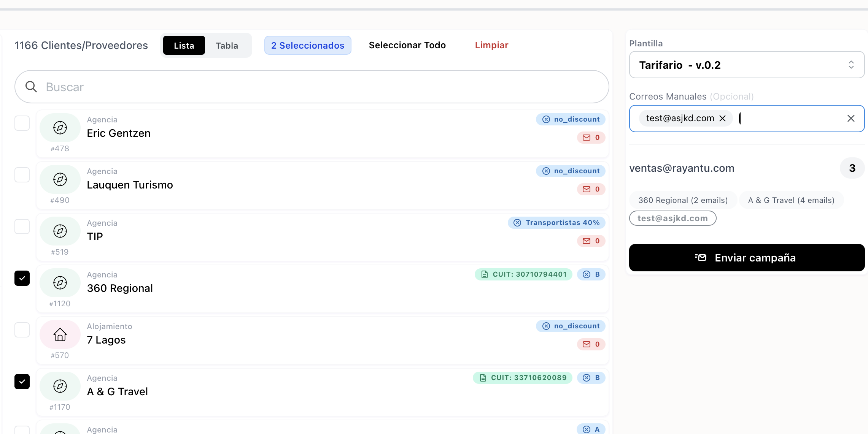
Task: Uncheck the 360 Regional checkbox
Action: tap(22, 278)
